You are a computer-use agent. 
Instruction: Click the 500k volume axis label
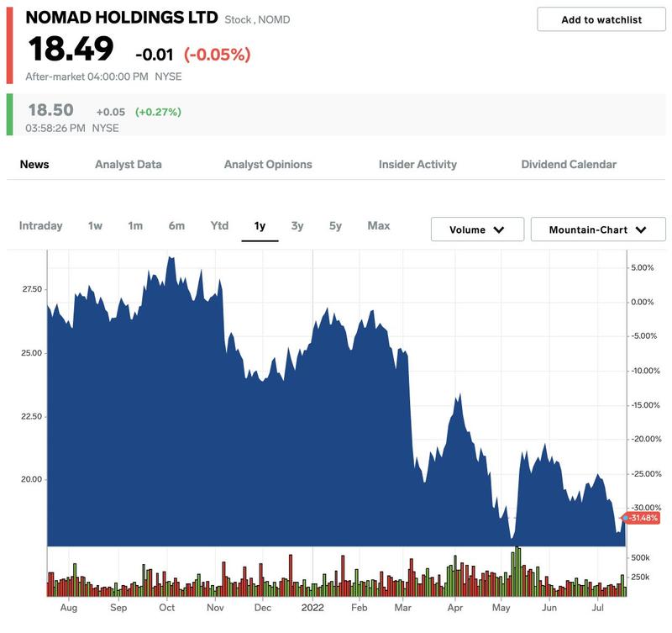click(x=640, y=557)
